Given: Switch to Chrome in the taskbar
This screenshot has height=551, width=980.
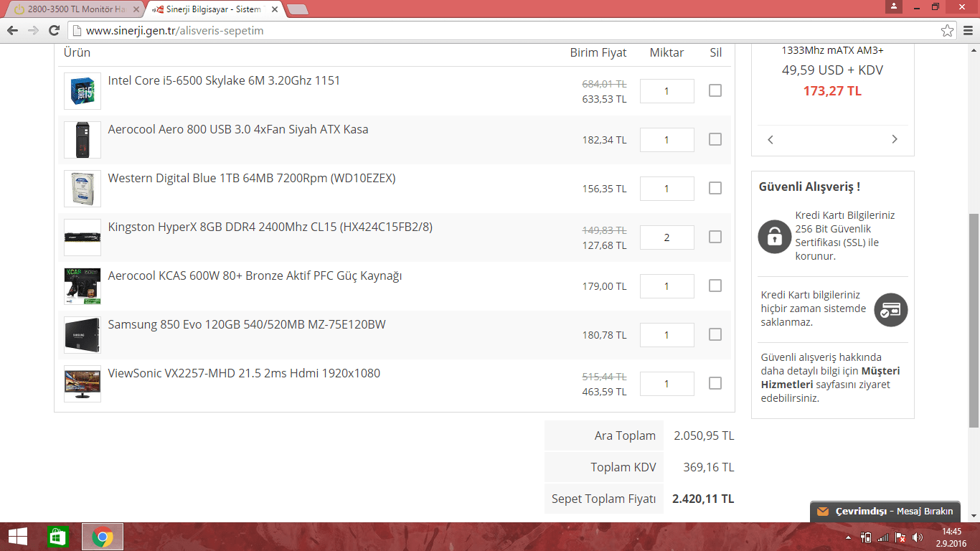Looking at the screenshot, I should (x=103, y=537).
